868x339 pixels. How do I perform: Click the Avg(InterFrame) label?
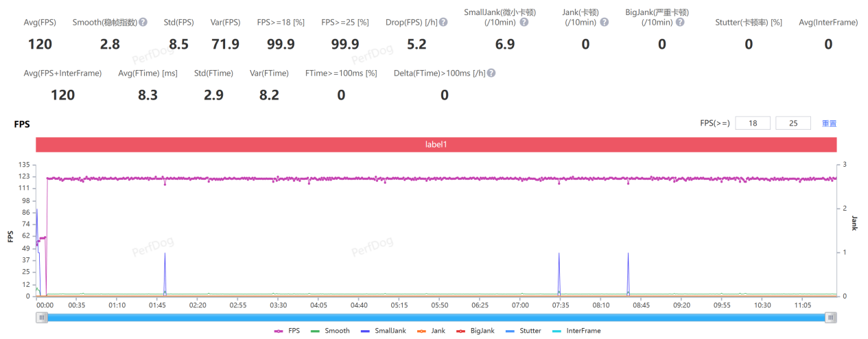828,23
